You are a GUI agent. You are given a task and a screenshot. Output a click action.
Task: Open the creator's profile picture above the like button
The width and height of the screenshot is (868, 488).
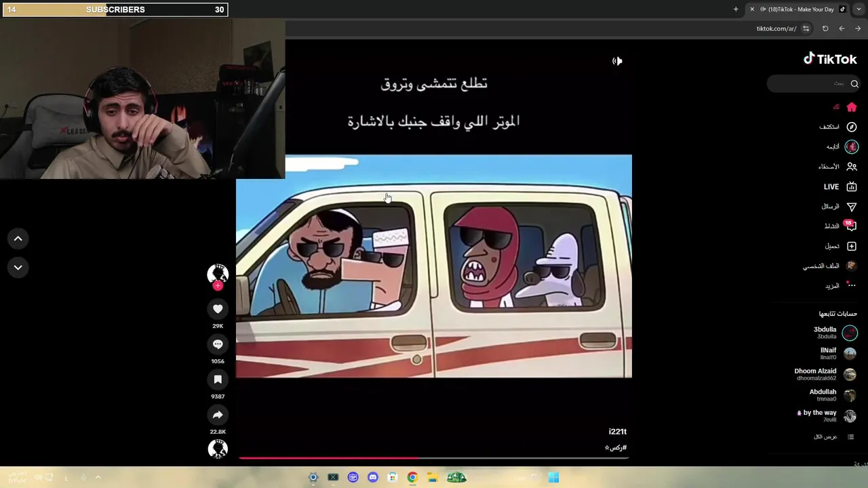[x=218, y=273]
